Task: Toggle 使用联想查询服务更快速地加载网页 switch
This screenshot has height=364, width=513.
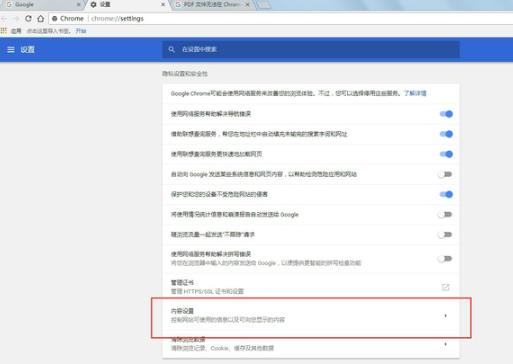Action: click(446, 154)
